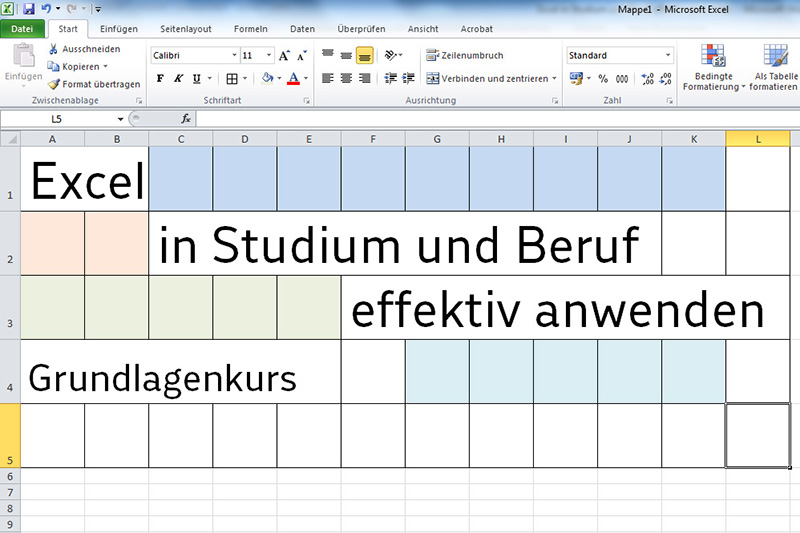Click decrease decimal places icon
800x533 pixels.
[x=665, y=79]
